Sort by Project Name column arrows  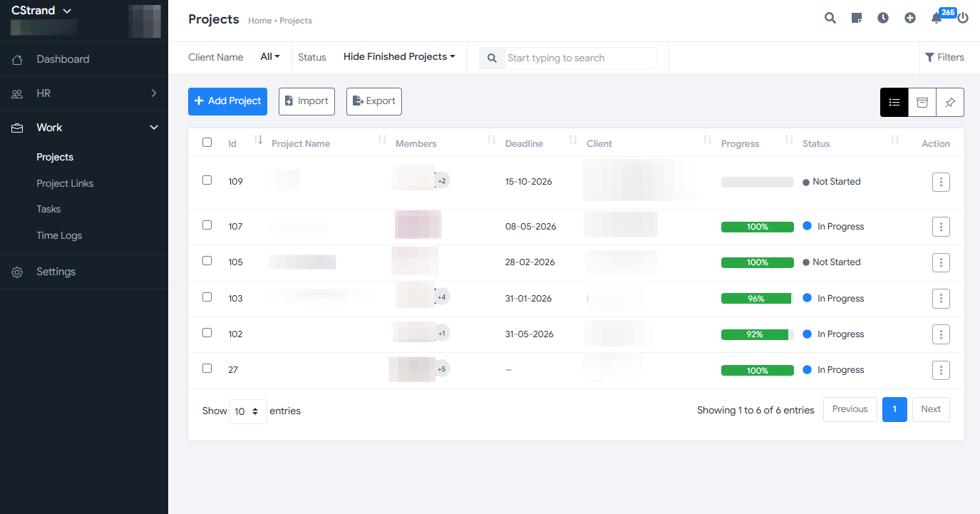[382, 140]
